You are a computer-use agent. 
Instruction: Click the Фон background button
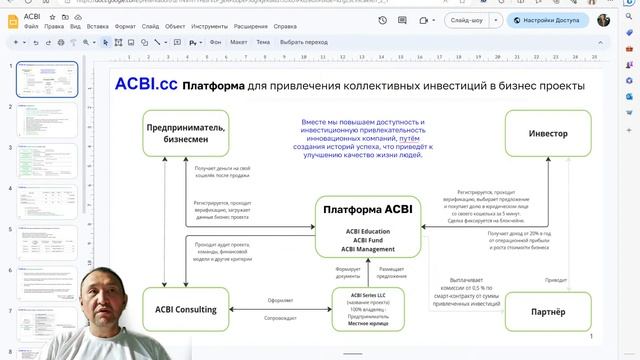point(216,42)
